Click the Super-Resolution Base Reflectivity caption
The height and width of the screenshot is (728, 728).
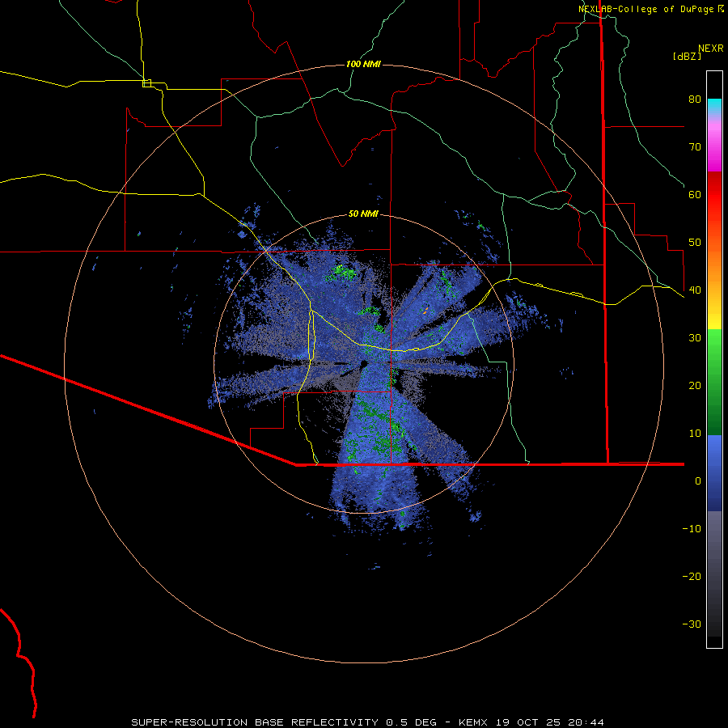pos(368,722)
